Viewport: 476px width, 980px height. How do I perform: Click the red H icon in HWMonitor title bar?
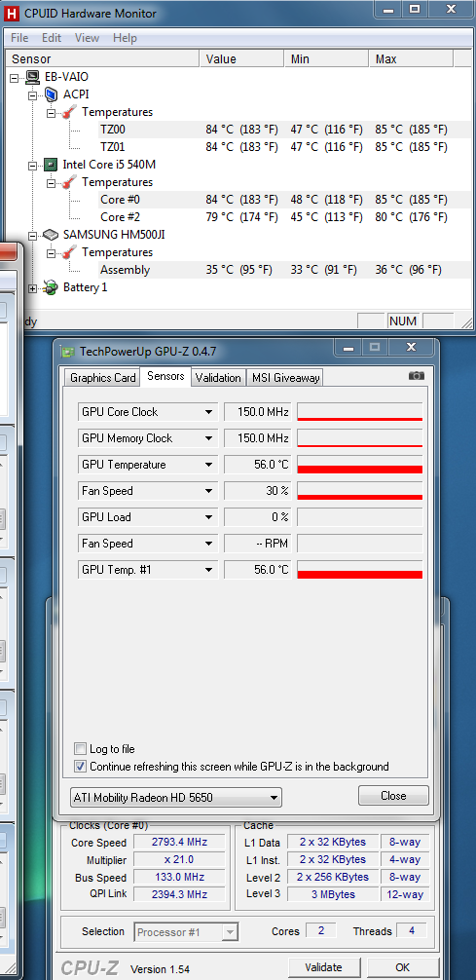[12, 13]
